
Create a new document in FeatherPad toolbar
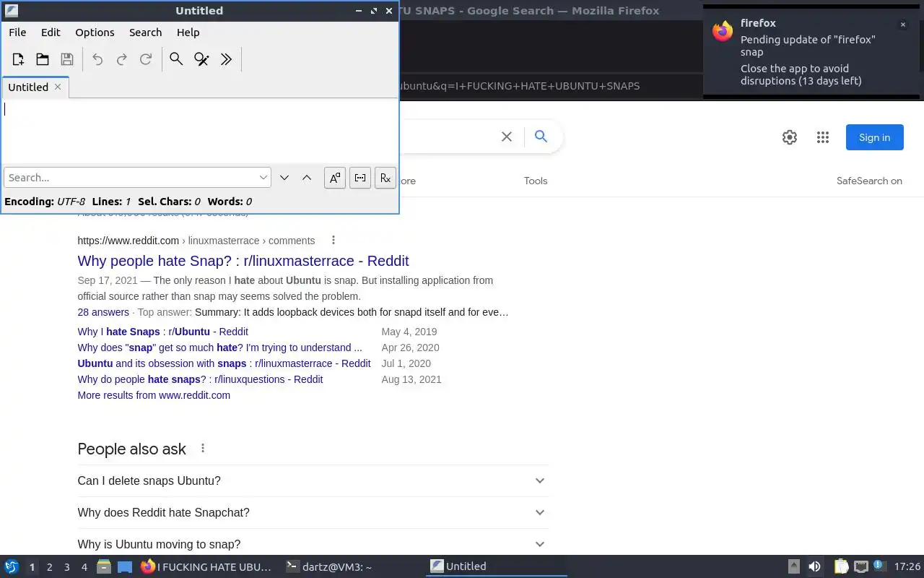[18, 59]
